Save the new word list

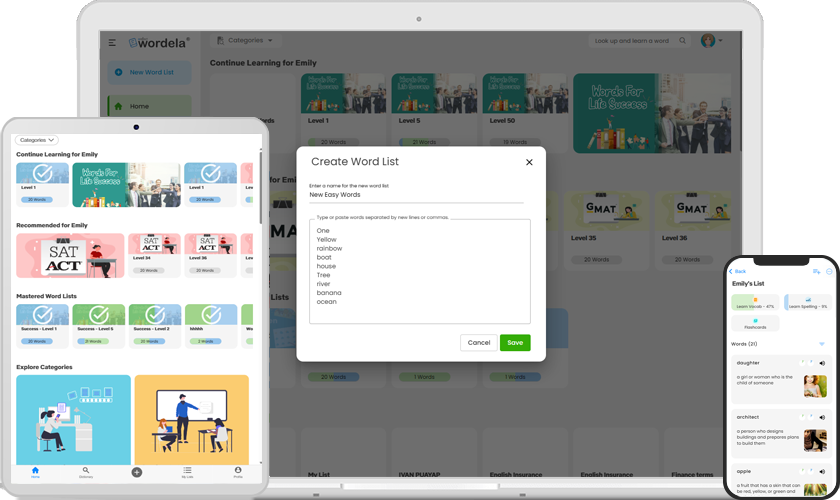(515, 342)
